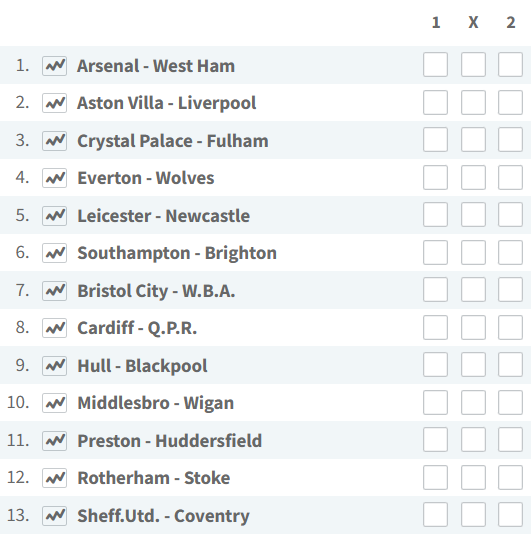Open stats icon for Cardiff - Q.P.R.
The height and width of the screenshot is (534, 532).
54,328
